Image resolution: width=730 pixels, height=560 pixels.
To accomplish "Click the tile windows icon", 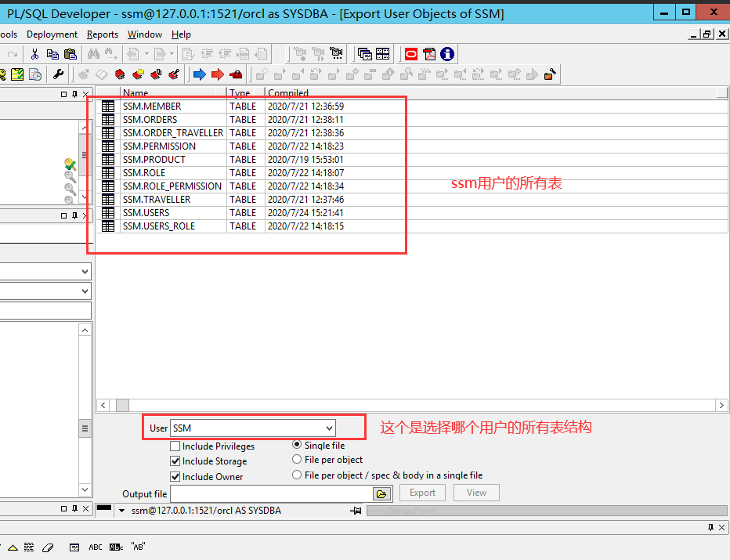I will coord(383,55).
